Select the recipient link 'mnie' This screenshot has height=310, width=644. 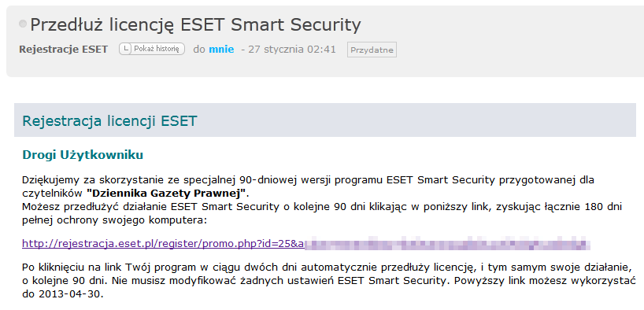[221, 50]
